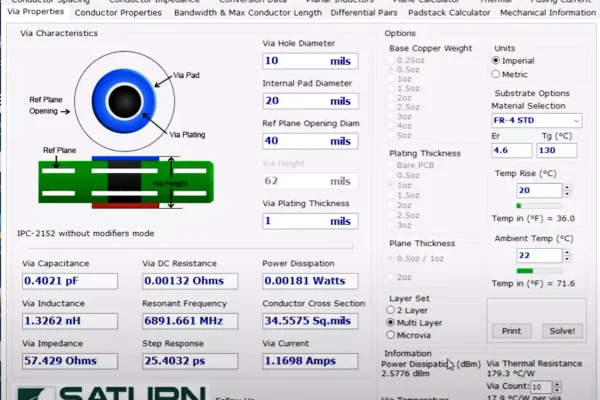Click the Via Plating Thickness field
This screenshot has width=600, height=400.
[310, 221]
